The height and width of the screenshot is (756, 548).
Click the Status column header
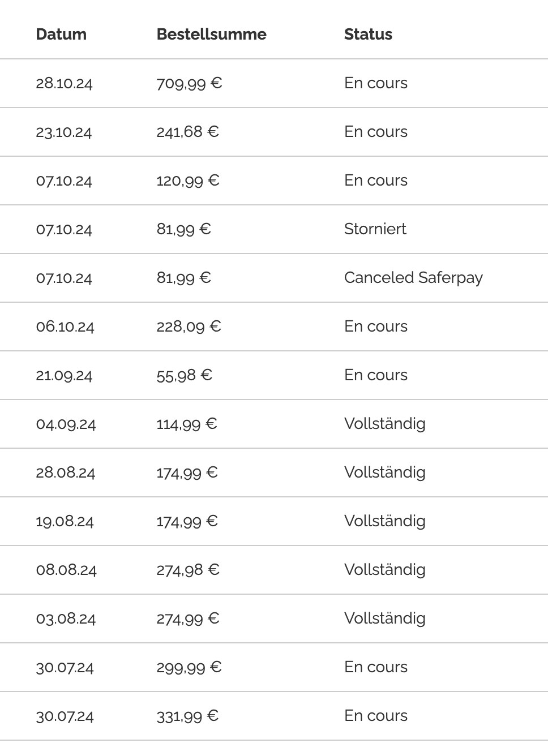tap(368, 34)
